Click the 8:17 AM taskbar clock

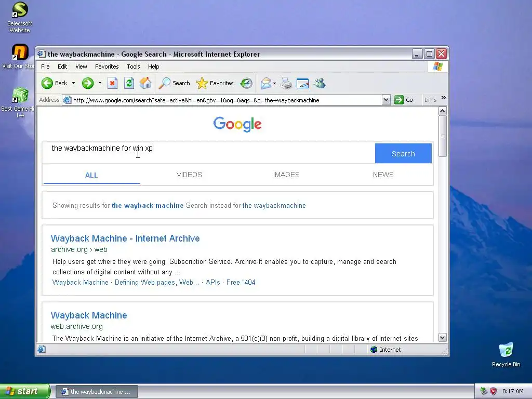pyautogui.click(x=513, y=391)
